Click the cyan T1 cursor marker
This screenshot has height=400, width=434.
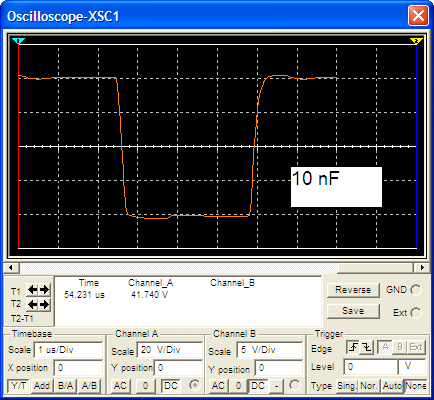[x=18, y=41]
